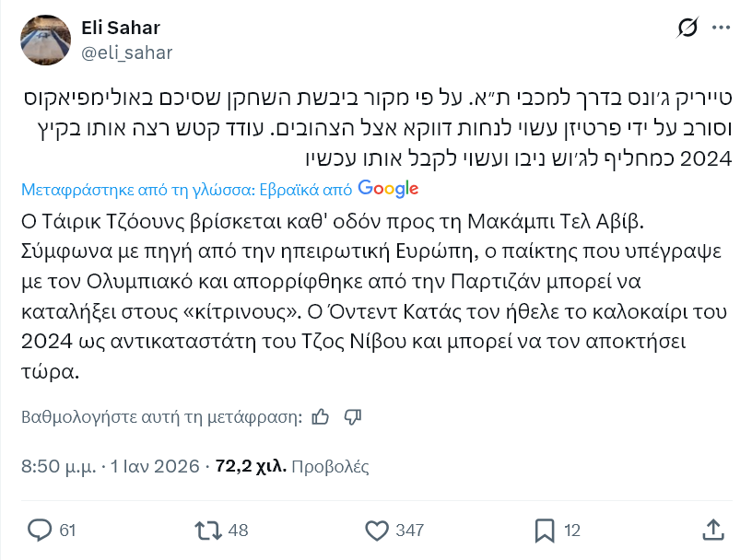Click the "Μεταφράστηκε από τη γλώσσα" translation label
Viewport: 752px width, 560px height.
pos(185,189)
